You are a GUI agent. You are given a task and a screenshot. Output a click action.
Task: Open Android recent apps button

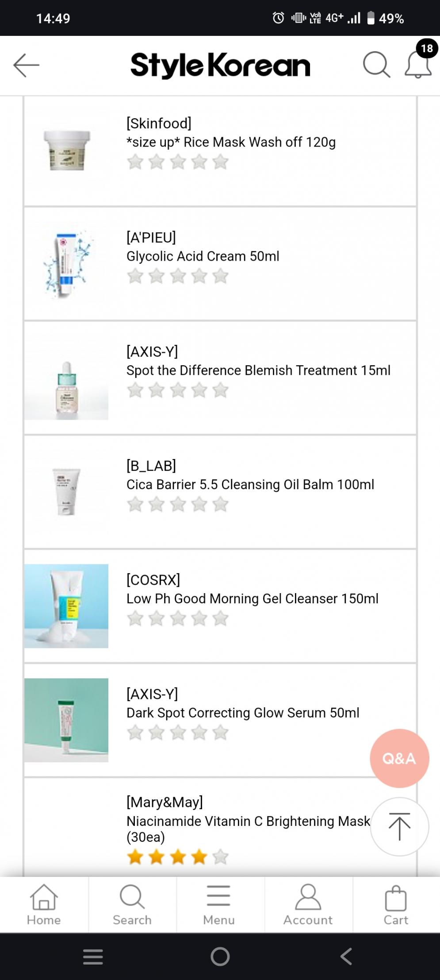(x=93, y=957)
